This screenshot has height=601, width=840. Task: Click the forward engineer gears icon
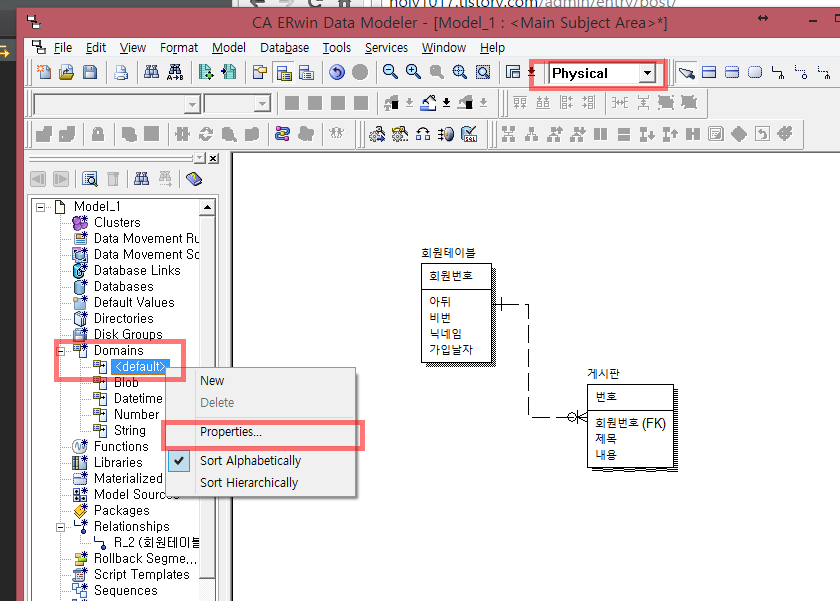377,133
